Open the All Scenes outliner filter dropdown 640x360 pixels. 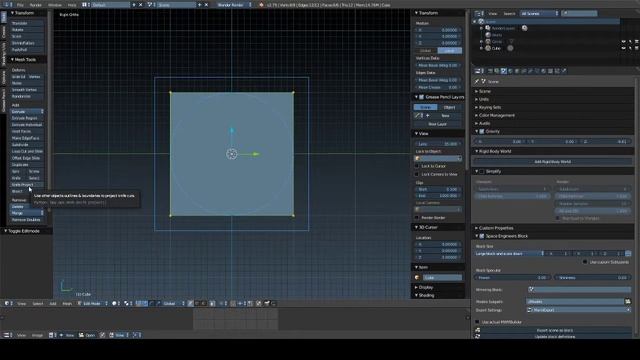pos(539,13)
